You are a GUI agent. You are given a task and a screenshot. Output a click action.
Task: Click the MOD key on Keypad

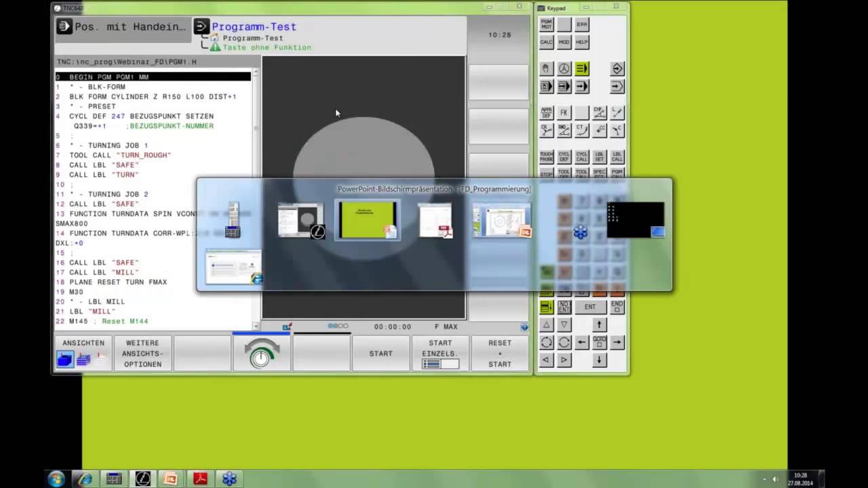564,42
